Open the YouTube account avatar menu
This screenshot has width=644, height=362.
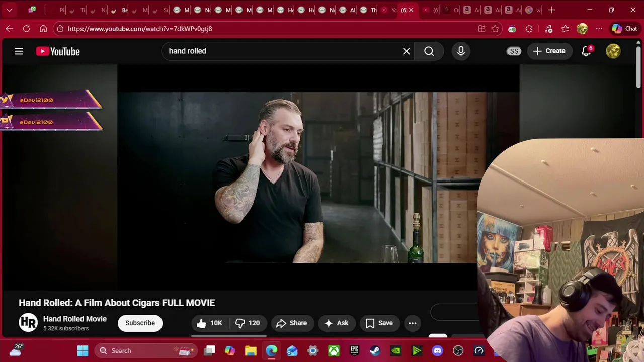[x=613, y=51]
